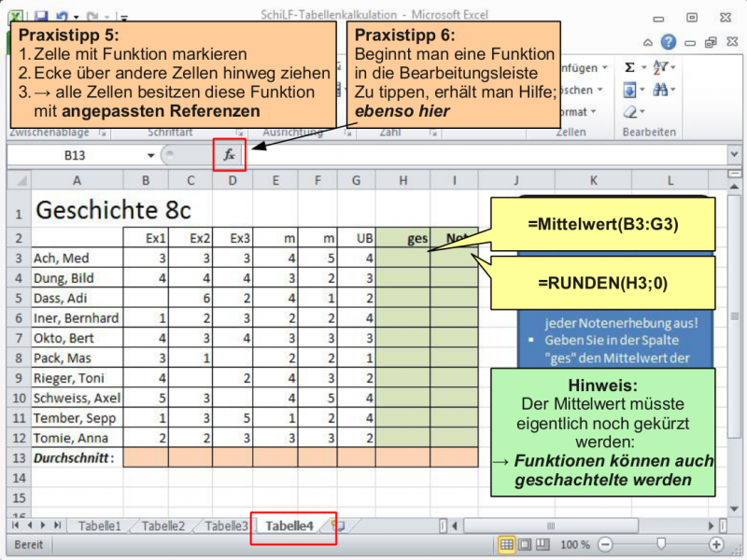This screenshot has height=560, width=747.
Task: Click the zoom in plus button
Action: point(717,545)
